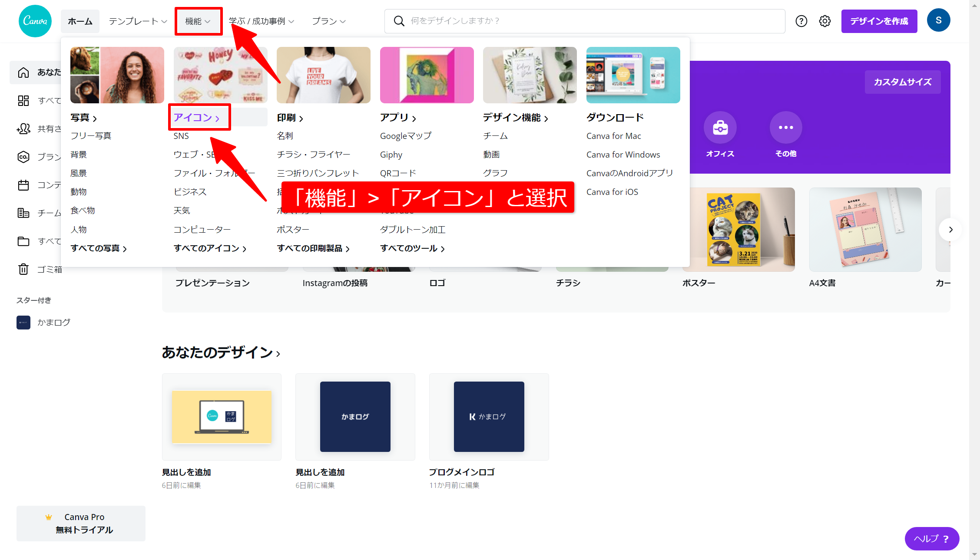Click the folder icon in sidebar
Image resolution: width=980 pixels, height=560 pixels.
[23, 241]
